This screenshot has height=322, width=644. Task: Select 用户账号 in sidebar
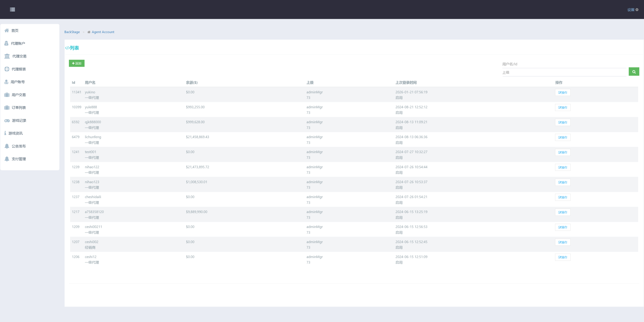[18, 82]
